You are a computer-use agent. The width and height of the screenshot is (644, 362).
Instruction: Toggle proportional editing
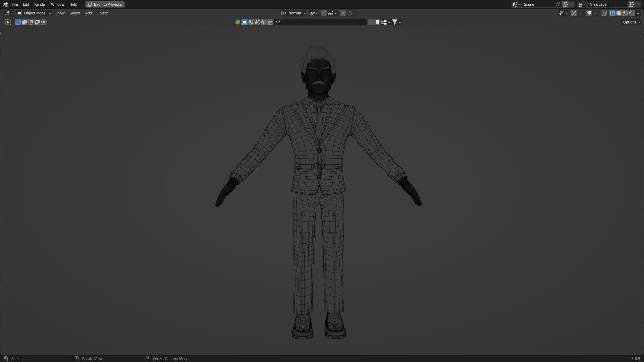pyautogui.click(x=343, y=13)
